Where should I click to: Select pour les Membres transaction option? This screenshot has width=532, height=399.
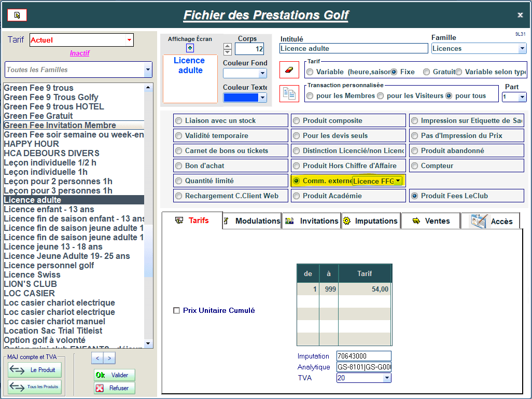click(x=310, y=96)
